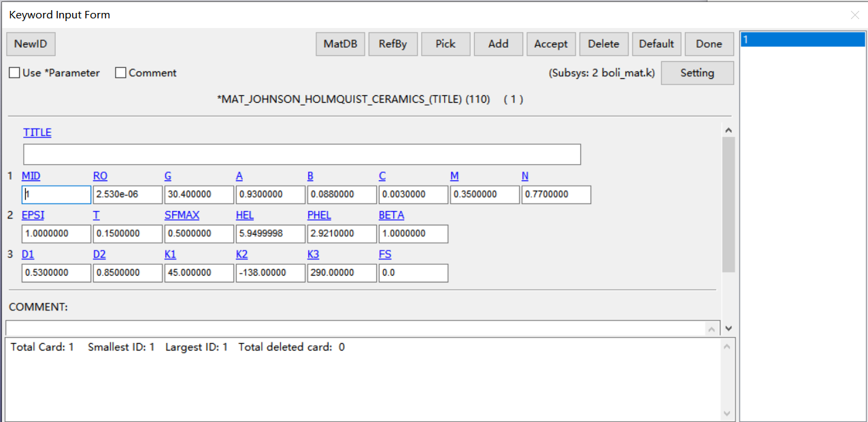Accept the current keyword values
This screenshot has width=868, height=422.
tap(551, 44)
